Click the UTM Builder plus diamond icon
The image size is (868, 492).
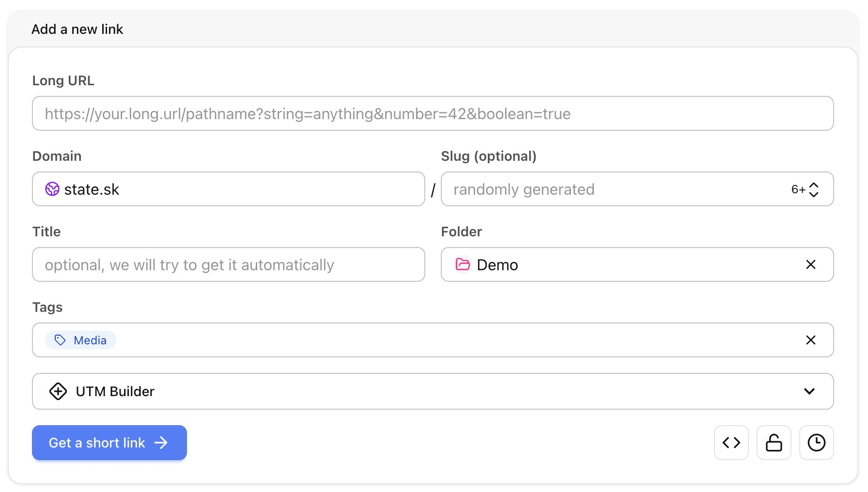pyautogui.click(x=58, y=391)
